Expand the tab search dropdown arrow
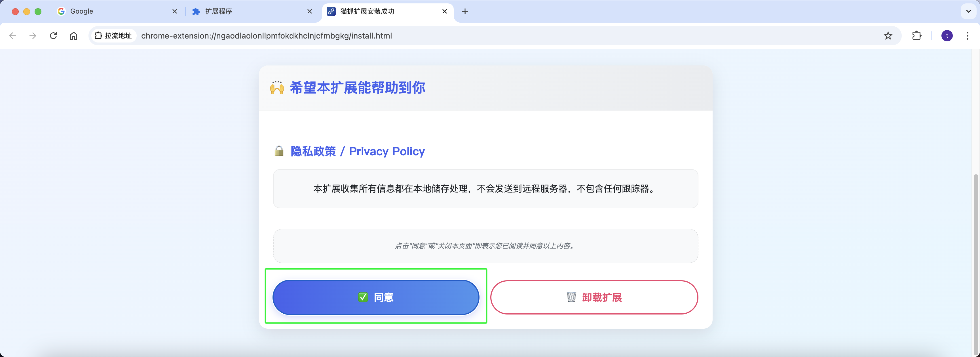 pyautogui.click(x=969, y=11)
